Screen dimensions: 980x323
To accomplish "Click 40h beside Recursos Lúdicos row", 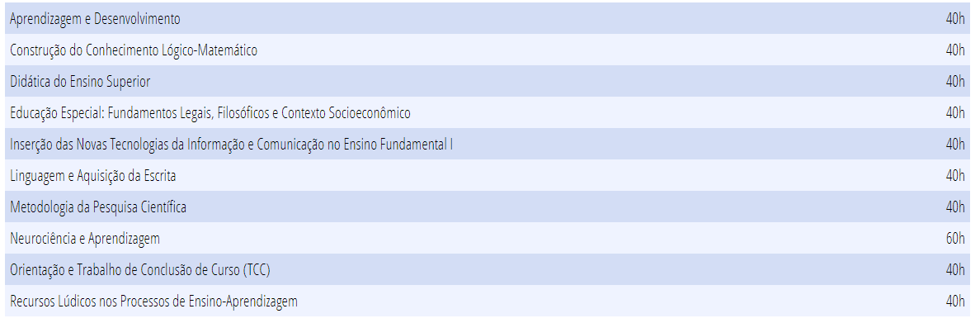I will click(955, 301).
